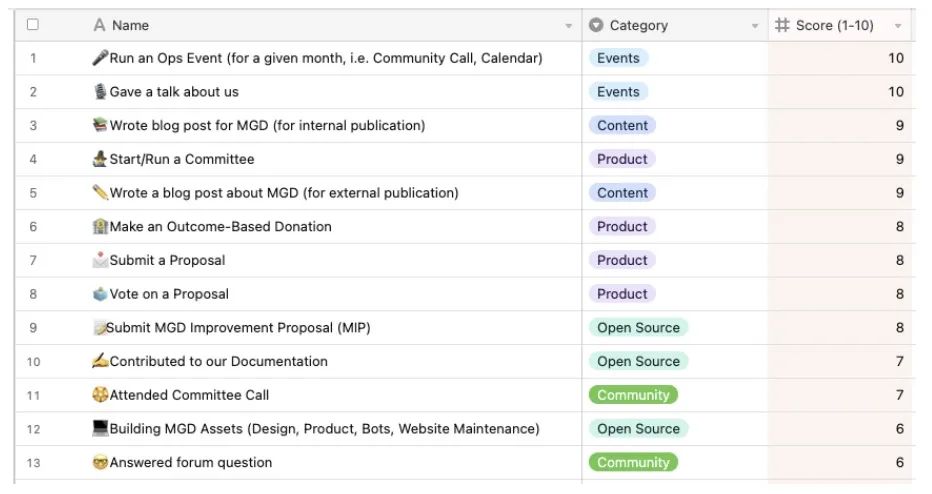This screenshot has height=494, width=932.
Task: Click the number field icon beside Score
Action: [782, 25]
